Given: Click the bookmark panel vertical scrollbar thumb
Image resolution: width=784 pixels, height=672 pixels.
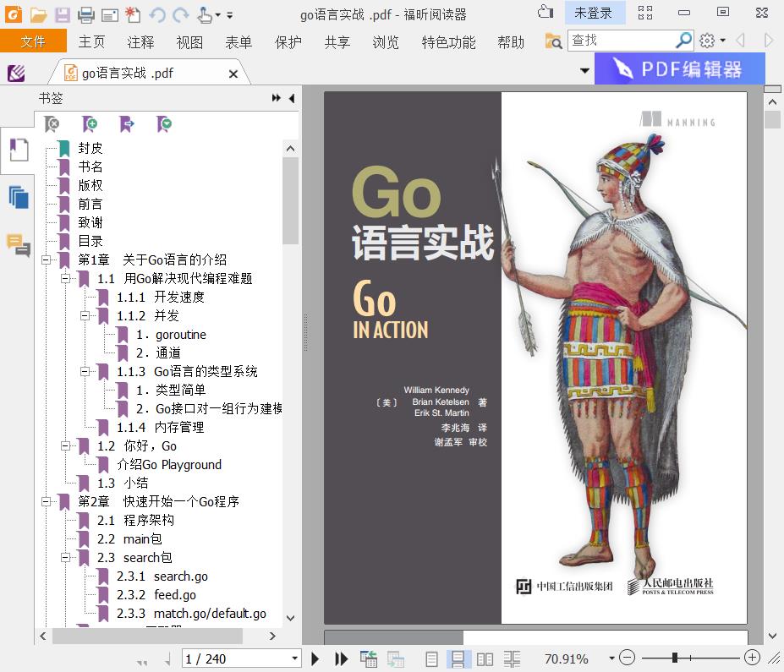Looking at the screenshot, I should 290,201.
